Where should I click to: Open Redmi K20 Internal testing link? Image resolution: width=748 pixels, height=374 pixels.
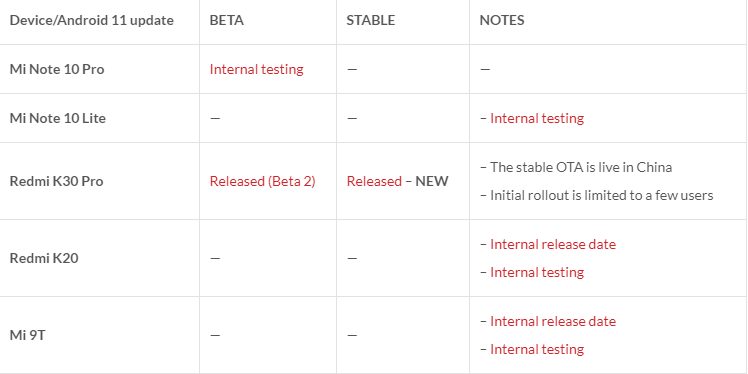tap(537, 272)
